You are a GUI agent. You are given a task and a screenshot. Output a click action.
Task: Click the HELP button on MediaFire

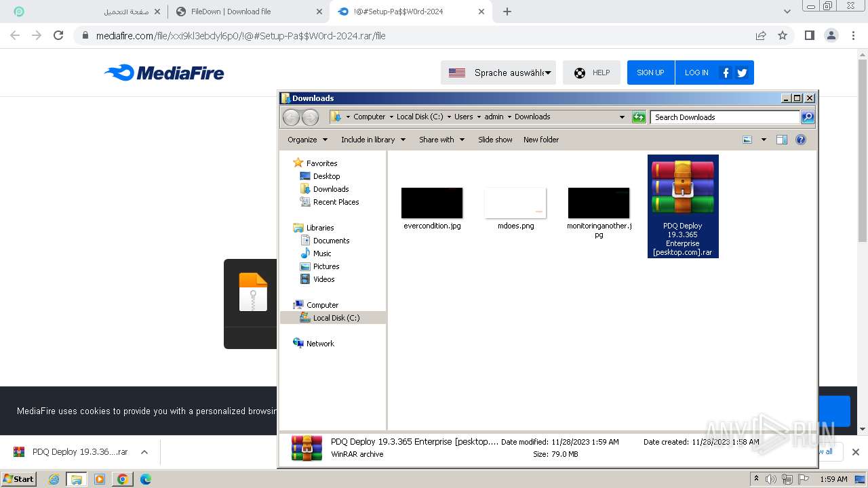(591, 73)
